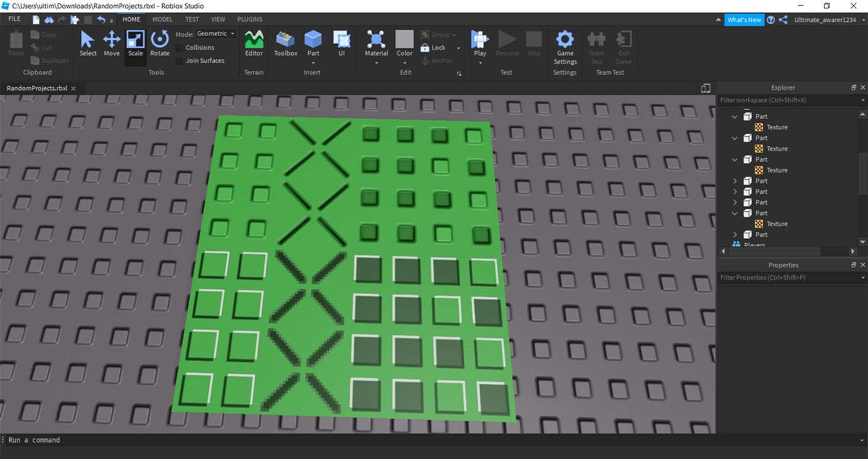The image size is (868, 459).
Task: Enable Join Surfaces
Action: click(179, 60)
